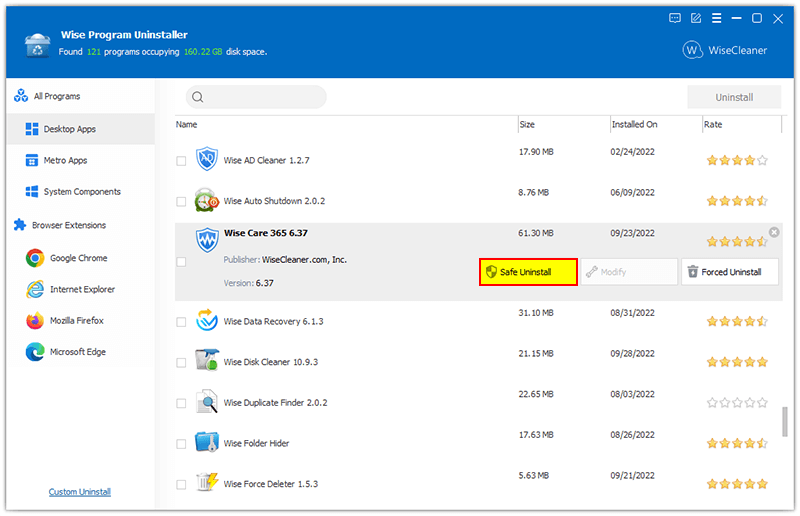The height and width of the screenshot is (516, 800).
Task: Tick the Wise AD Cleaner 1.2.7 checkbox
Action: (x=181, y=161)
